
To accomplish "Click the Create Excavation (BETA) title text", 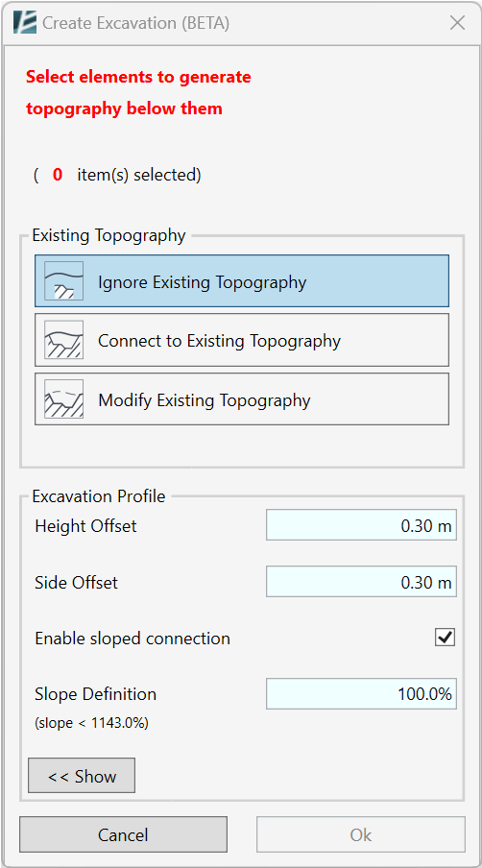I will pos(136,23).
